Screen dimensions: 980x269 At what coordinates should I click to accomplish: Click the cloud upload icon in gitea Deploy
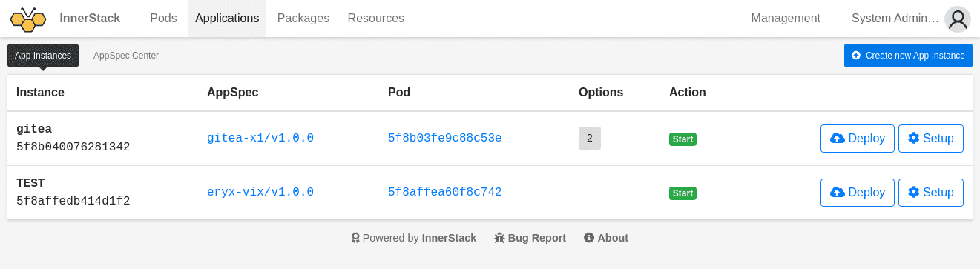tap(838, 139)
